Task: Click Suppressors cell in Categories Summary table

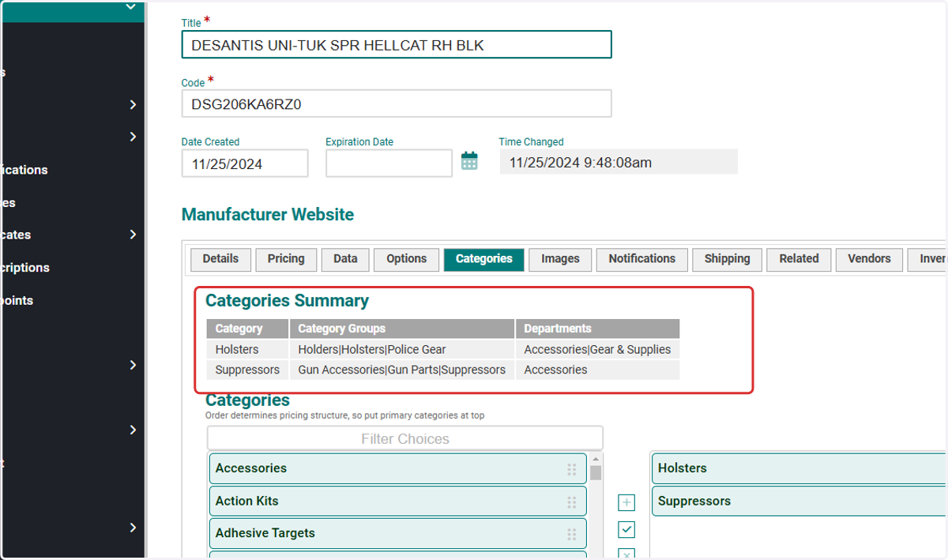Action: coord(247,370)
